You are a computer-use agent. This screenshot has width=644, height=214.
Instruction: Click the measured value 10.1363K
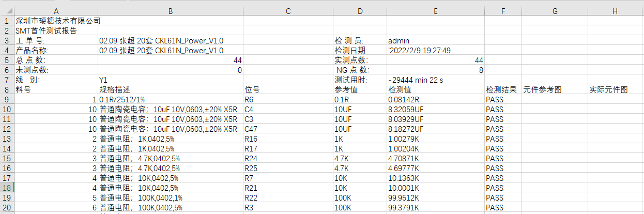pyautogui.click(x=436, y=178)
